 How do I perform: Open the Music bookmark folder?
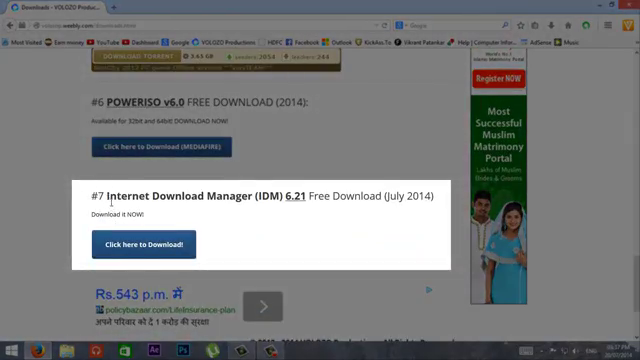coord(567,42)
